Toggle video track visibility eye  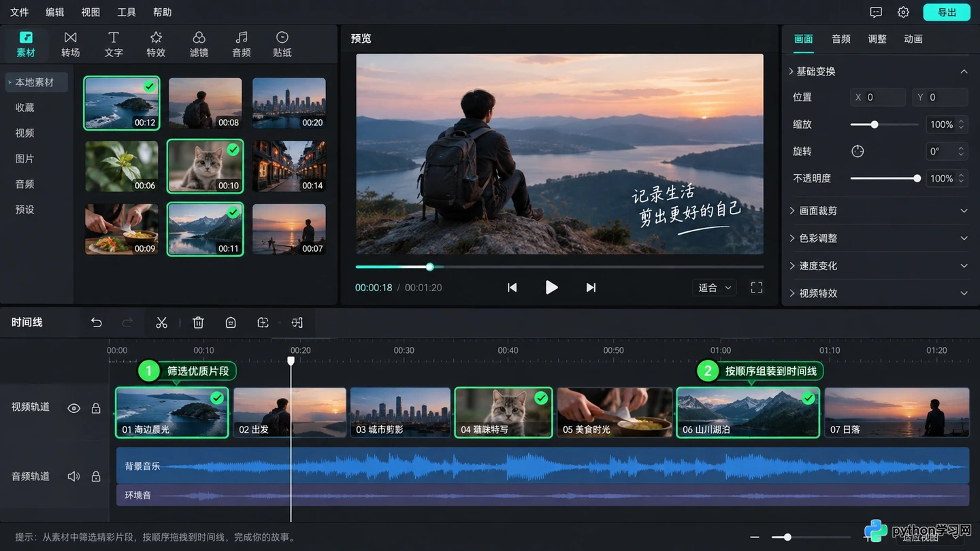point(74,408)
